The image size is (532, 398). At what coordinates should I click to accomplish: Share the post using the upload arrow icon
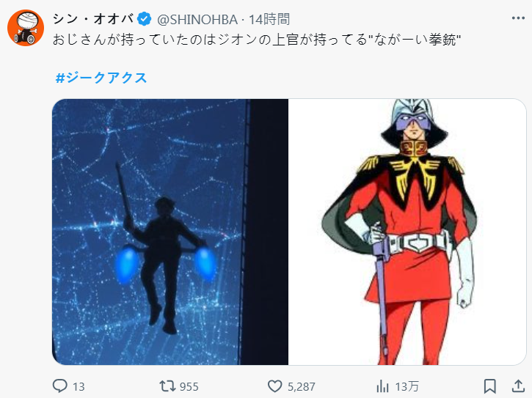518,386
